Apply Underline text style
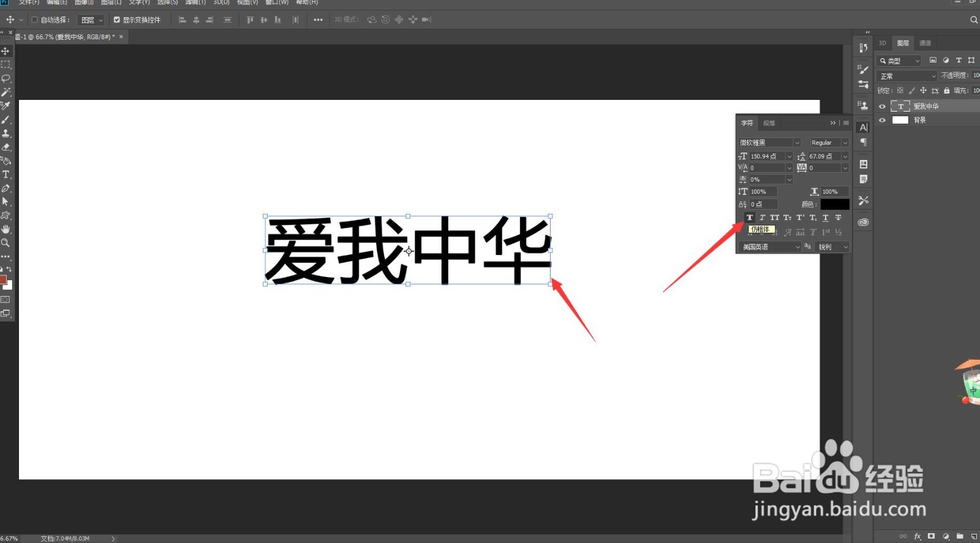 coord(826,218)
